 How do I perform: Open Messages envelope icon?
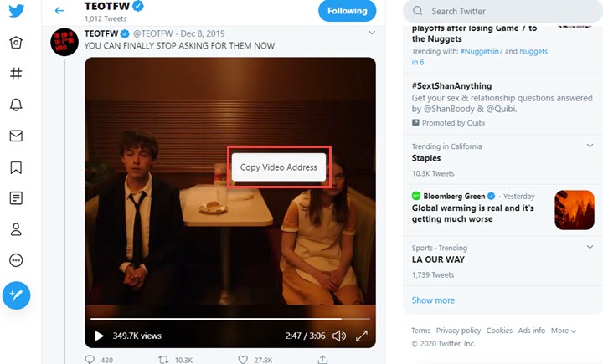16,136
